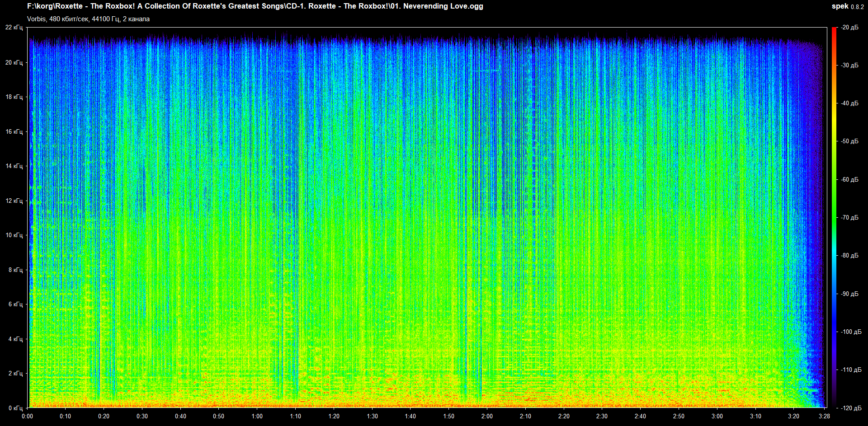Select the 3:28 end time marker
The height and width of the screenshot is (426, 868).
pos(824,416)
